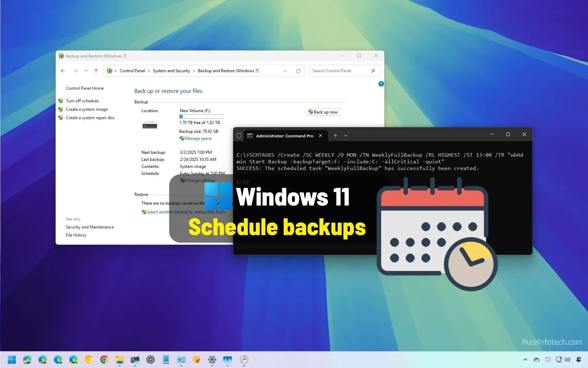Click next backup date '3/2/2025 7:00 PM'

pyautogui.click(x=196, y=152)
